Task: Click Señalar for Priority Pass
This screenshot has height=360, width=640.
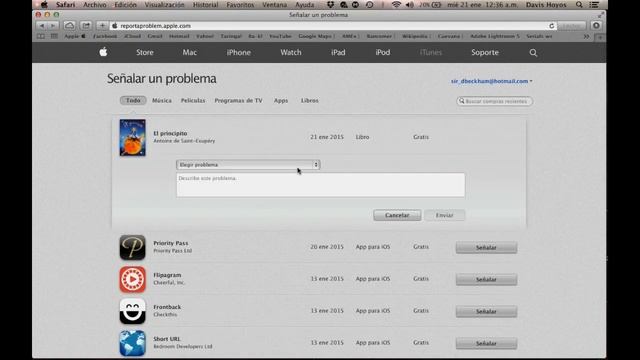Action: click(486, 247)
